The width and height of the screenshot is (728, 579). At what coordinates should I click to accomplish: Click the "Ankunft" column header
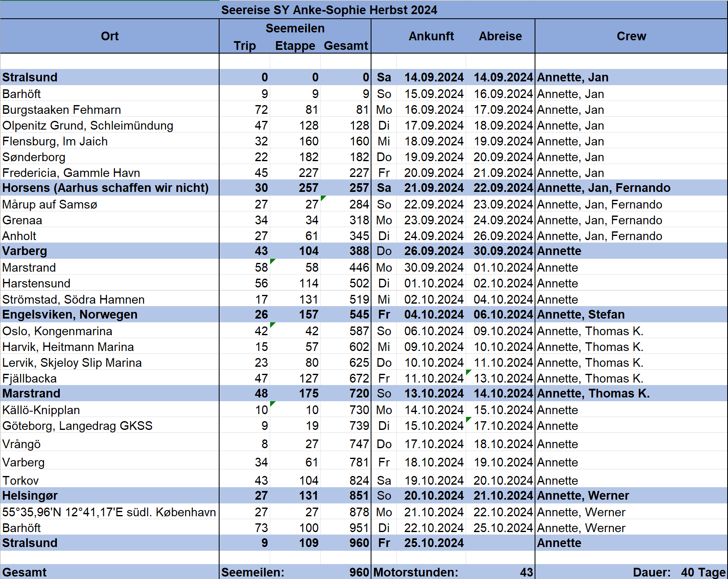pyautogui.click(x=431, y=36)
